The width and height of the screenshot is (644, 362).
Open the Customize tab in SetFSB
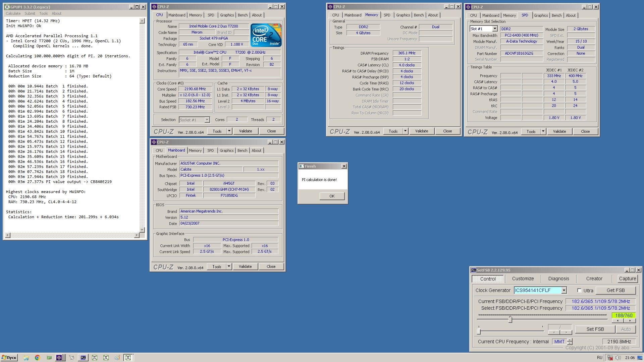[x=523, y=279]
